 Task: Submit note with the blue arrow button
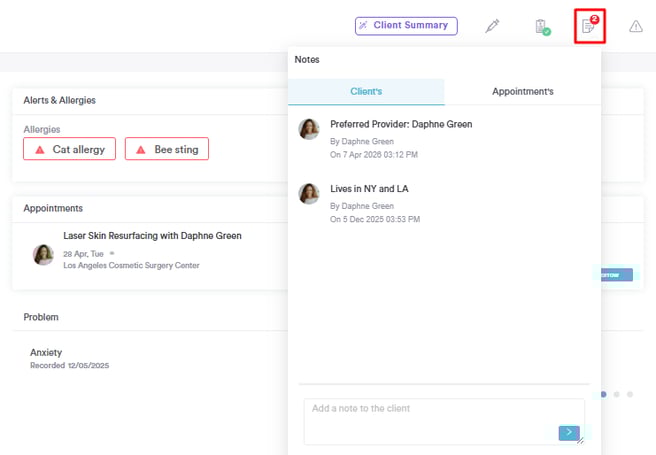pyautogui.click(x=569, y=433)
